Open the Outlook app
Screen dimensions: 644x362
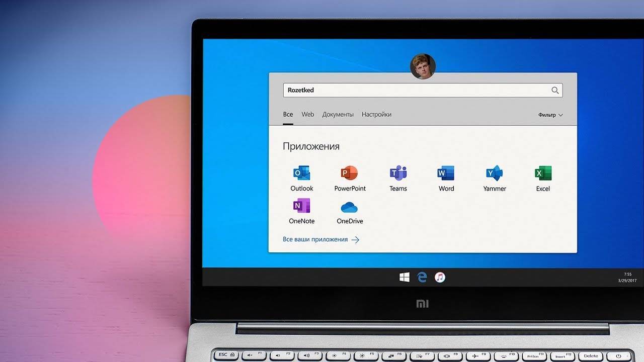click(x=302, y=178)
